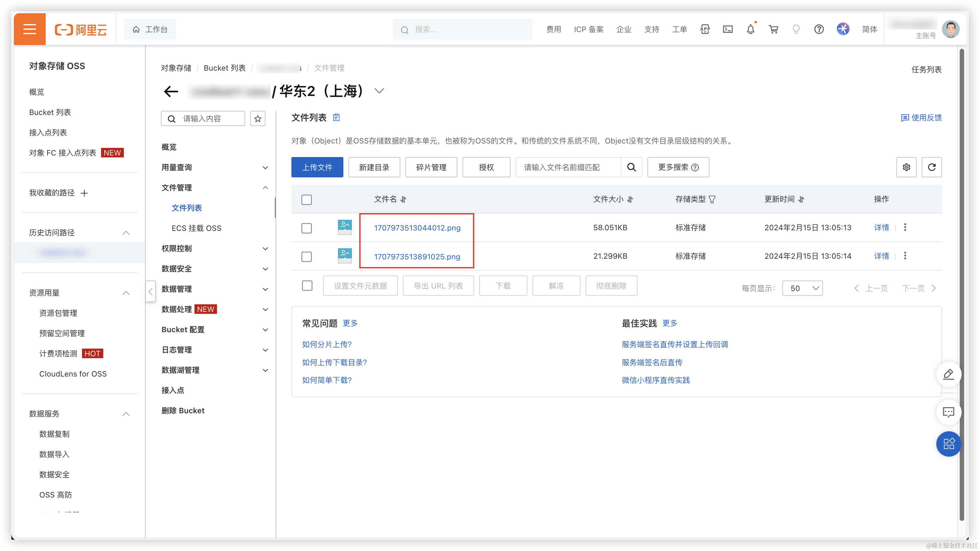Toggle the select-all header checkbox

[306, 199]
